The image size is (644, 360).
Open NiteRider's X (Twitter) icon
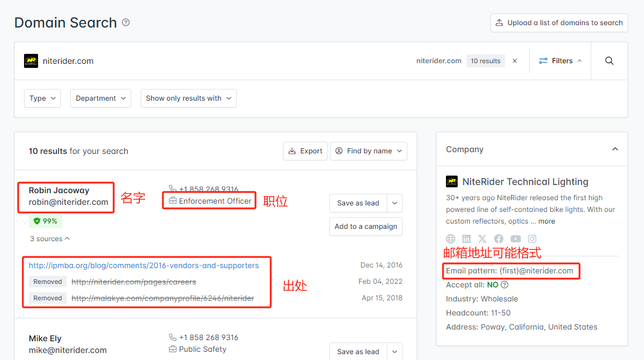[x=482, y=238]
